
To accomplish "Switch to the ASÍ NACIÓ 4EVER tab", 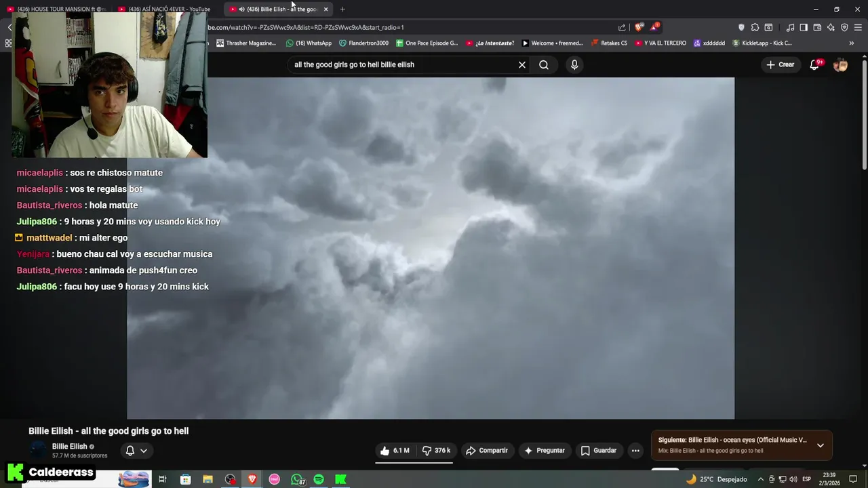I will tap(167, 9).
